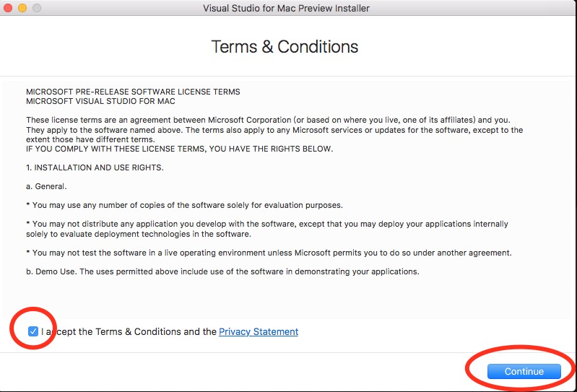This screenshot has width=577, height=392.
Task: Click the 'b. Demo Use' paragraph
Action: [x=222, y=271]
